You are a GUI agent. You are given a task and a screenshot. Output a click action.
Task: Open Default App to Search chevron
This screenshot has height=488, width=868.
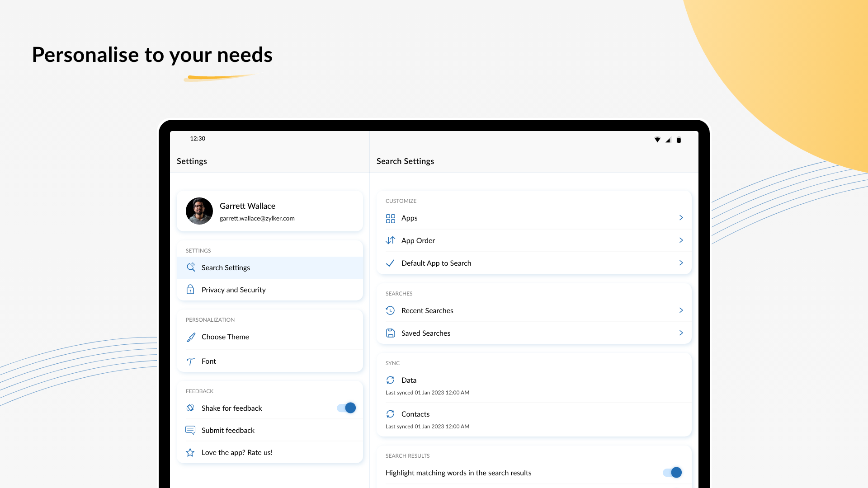pyautogui.click(x=681, y=263)
